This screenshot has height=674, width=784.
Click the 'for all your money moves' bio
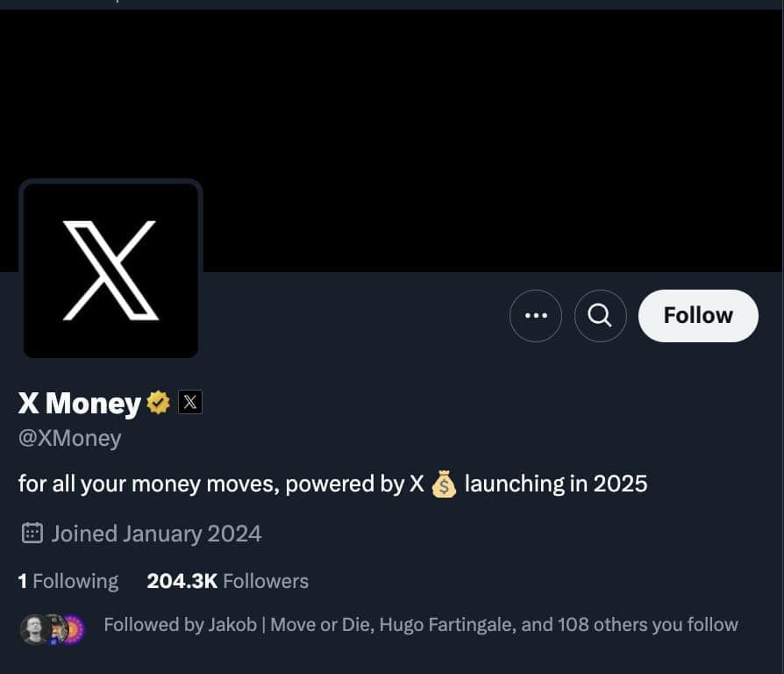(210, 484)
